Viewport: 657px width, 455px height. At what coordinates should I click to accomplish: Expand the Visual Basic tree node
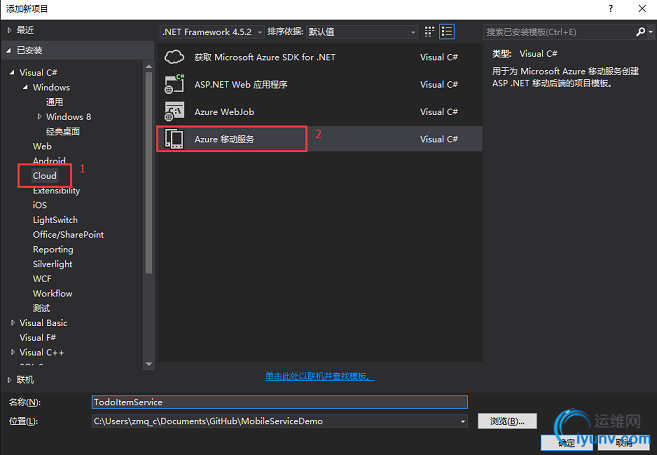(13, 323)
